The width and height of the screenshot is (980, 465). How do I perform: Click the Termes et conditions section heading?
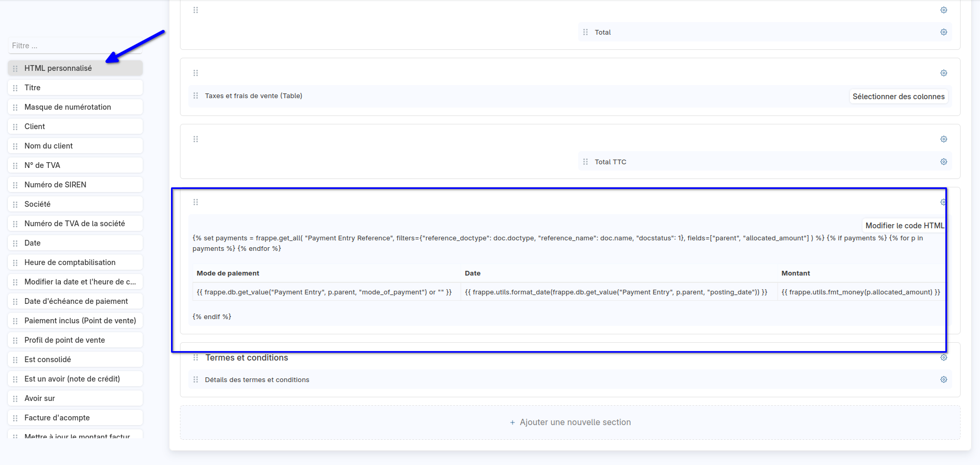247,358
